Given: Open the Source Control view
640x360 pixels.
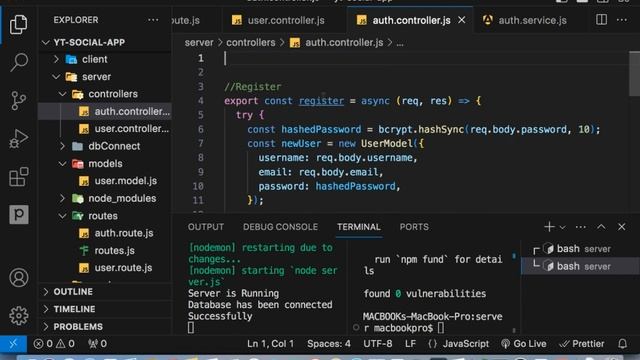Looking at the screenshot, I should click(x=18, y=100).
